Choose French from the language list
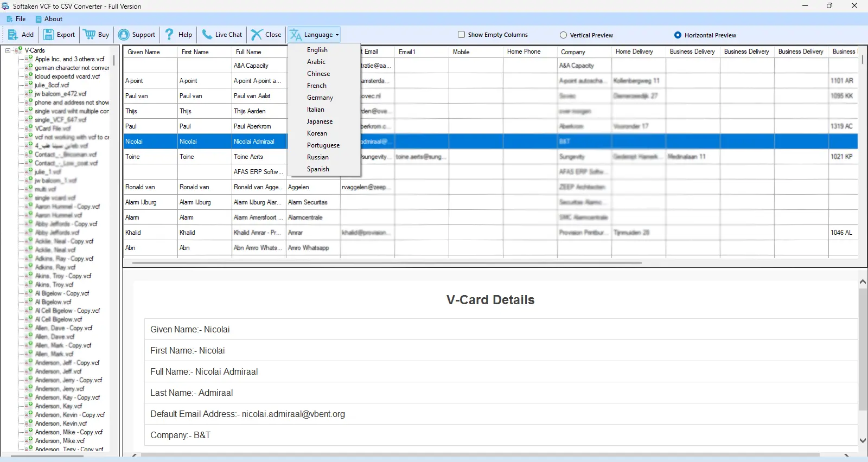The height and width of the screenshot is (462, 868). tap(317, 86)
